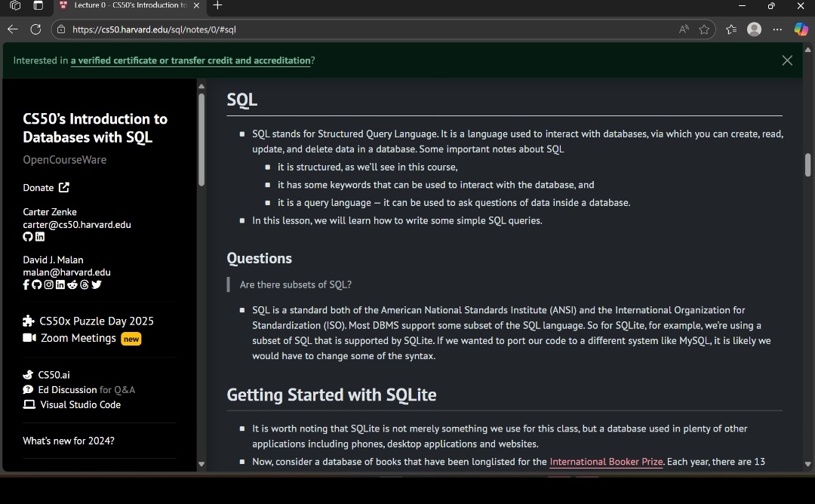The image size is (815, 504).
Task: Click the Questions heading
Action: (x=260, y=258)
